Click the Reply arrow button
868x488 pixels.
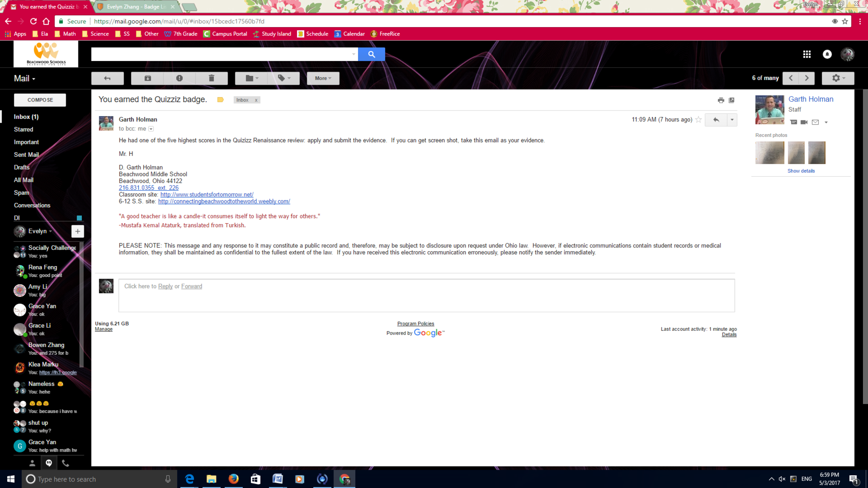click(716, 120)
